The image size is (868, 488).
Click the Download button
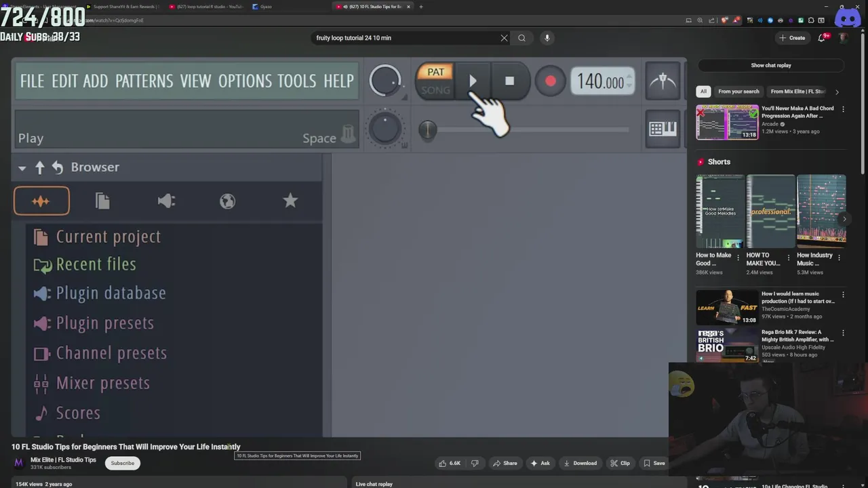tap(580, 463)
